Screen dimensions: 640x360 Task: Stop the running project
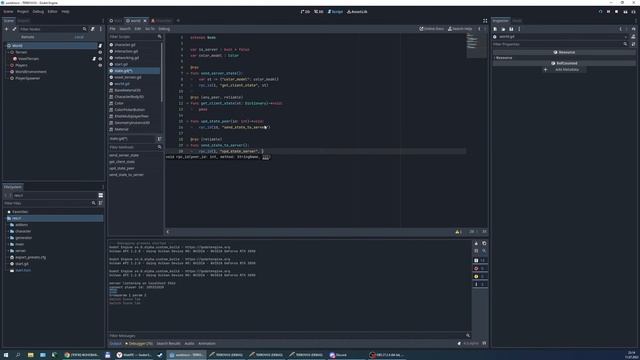coord(616,12)
